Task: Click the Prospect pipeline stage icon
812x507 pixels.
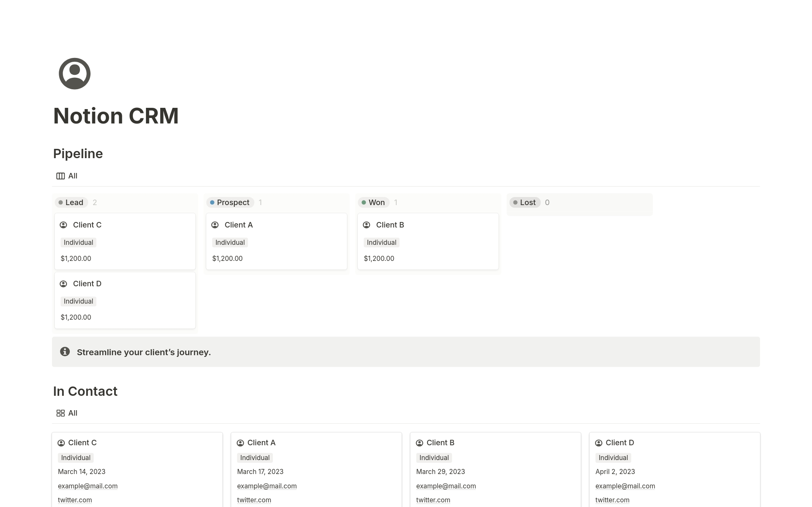Action: (212, 202)
